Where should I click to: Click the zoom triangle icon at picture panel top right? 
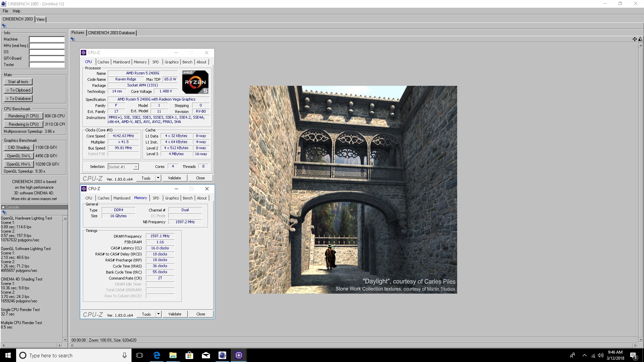click(640, 39)
